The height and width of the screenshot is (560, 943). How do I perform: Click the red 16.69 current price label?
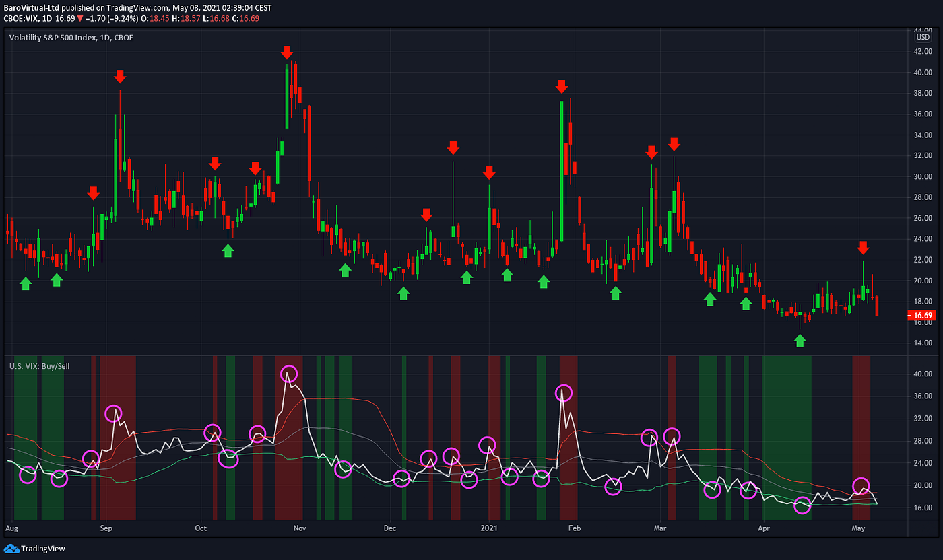pos(921,315)
